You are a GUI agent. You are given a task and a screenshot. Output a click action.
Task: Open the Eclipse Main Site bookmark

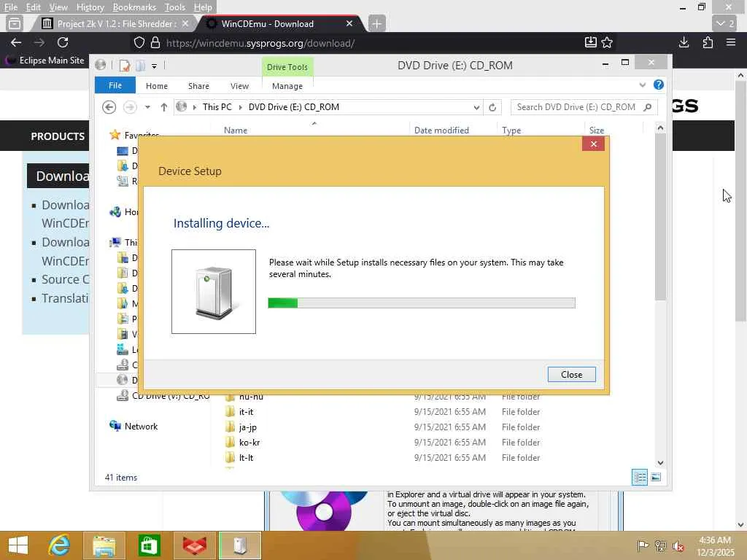tap(45, 61)
